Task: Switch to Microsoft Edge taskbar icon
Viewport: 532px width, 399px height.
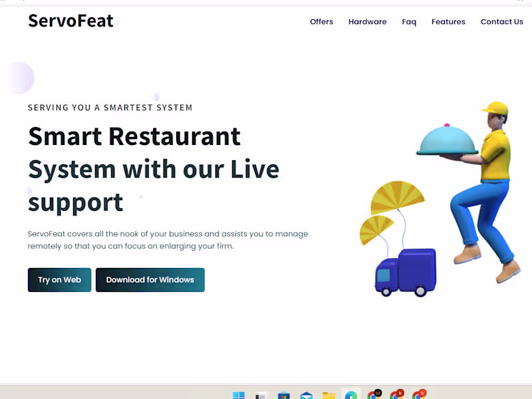Action: click(x=351, y=395)
